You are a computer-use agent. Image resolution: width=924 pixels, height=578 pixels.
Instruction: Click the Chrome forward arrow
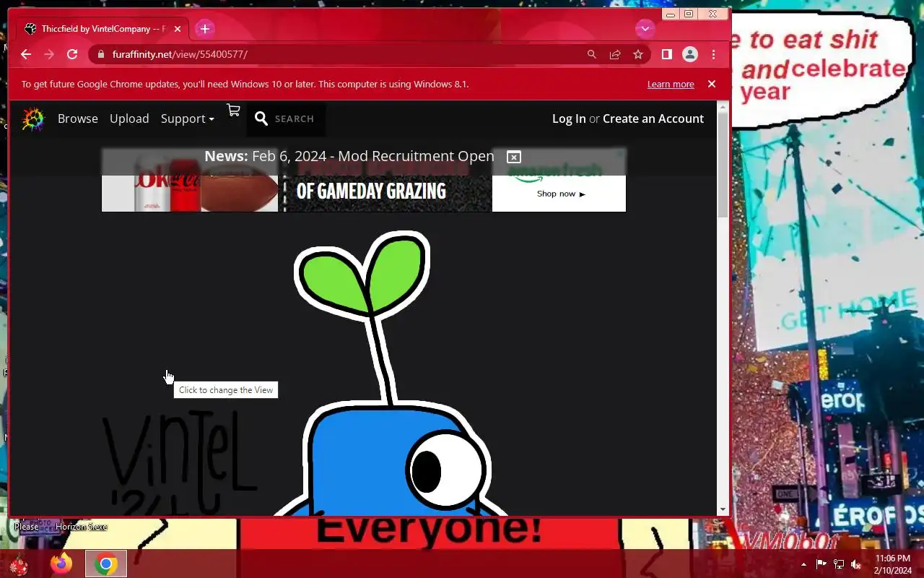coord(49,54)
